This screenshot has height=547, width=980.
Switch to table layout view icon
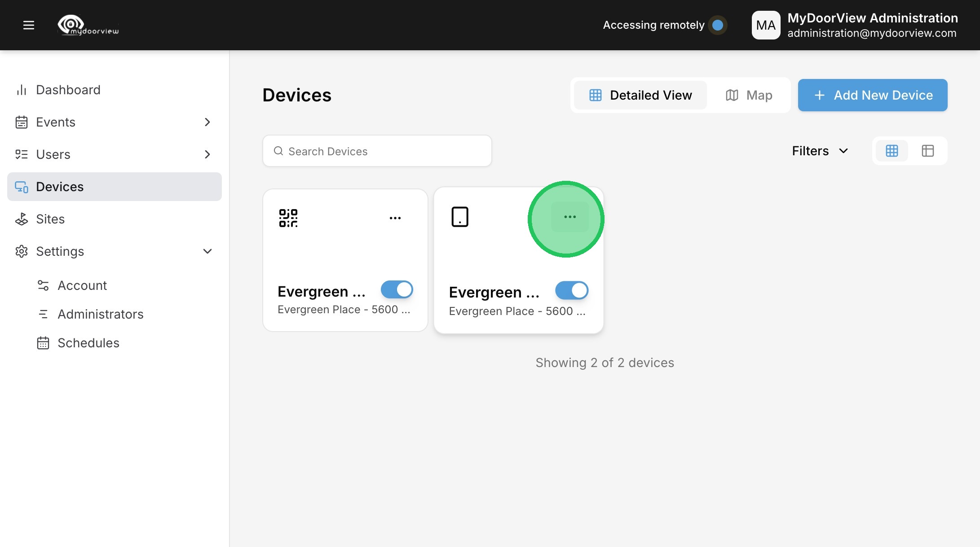(927, 151)
